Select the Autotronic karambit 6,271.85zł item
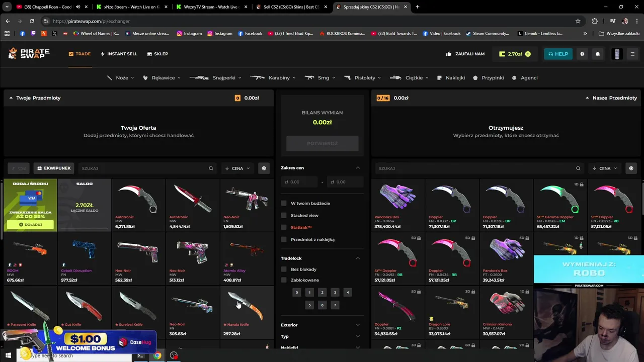This screenshot has width=644, height=362. [138, 205]
